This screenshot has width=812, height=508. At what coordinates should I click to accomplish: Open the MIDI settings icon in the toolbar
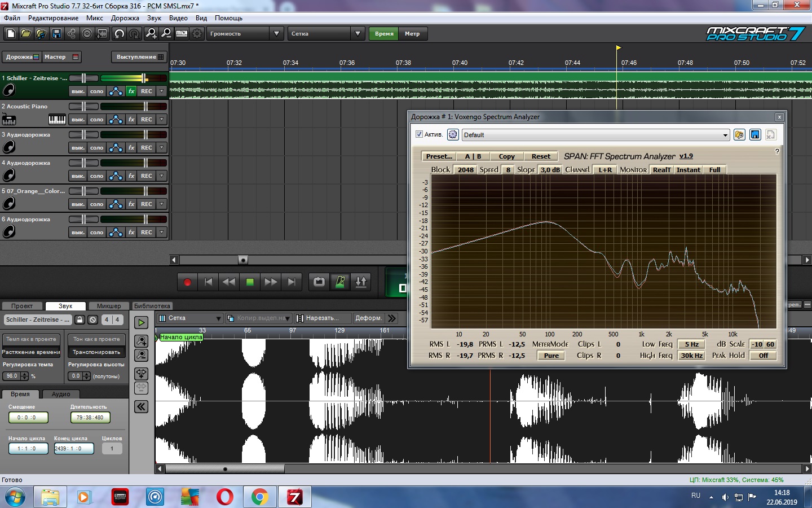point(181,34)
